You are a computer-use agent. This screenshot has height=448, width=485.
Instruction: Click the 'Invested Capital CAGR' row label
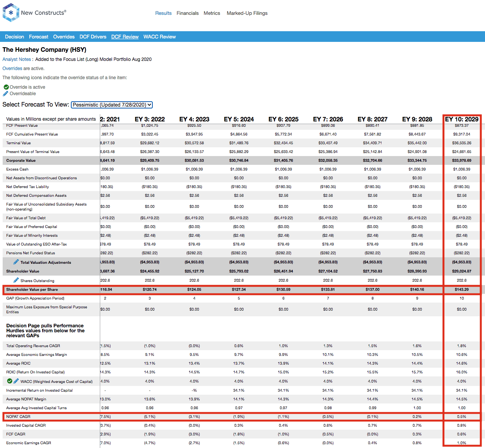coord(26,426)
